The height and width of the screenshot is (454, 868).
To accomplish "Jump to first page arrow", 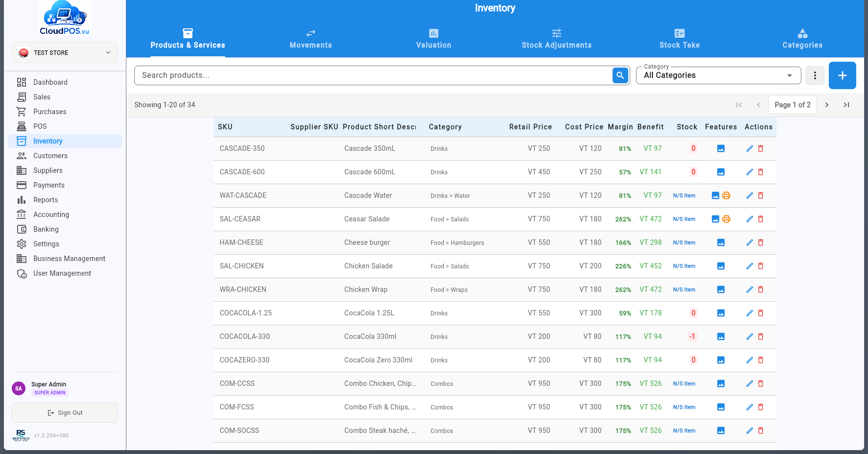I will pos(739,105).
